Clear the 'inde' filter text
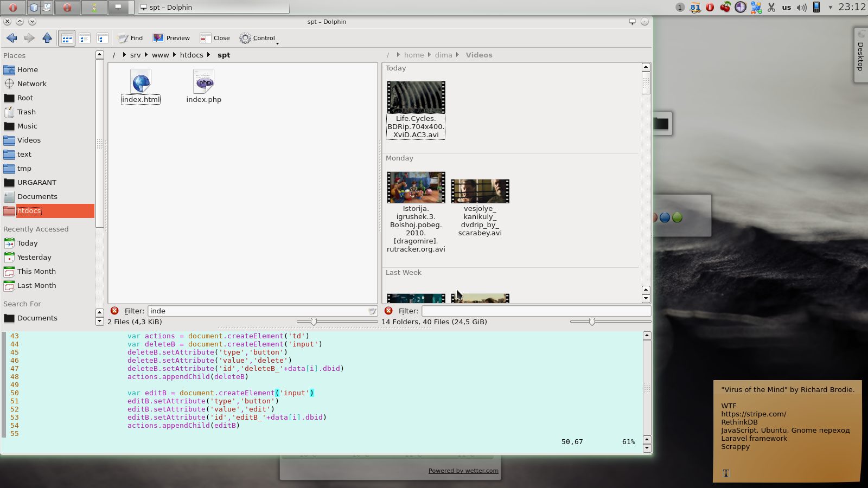This screenshot has width=868, height=488. [372, 311]
